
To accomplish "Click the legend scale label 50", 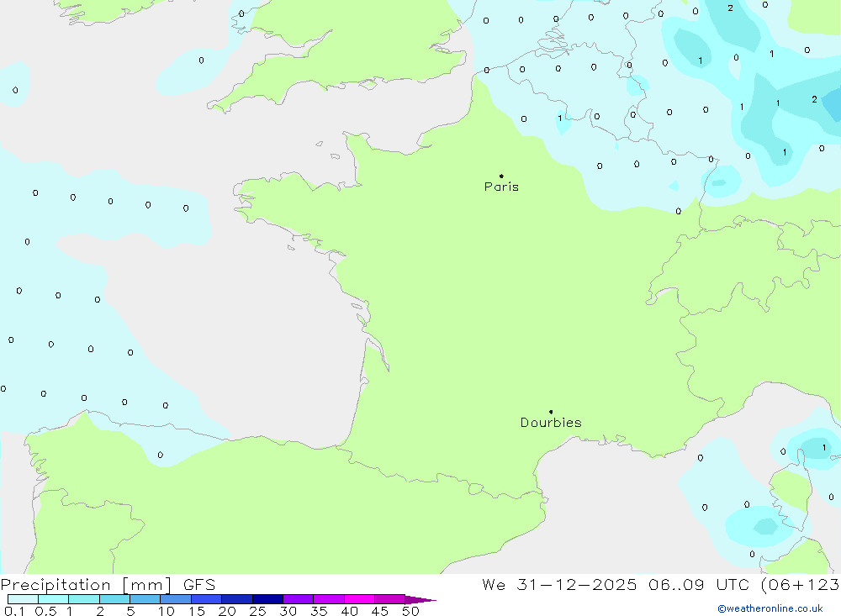I will click(x=410, y=611).
